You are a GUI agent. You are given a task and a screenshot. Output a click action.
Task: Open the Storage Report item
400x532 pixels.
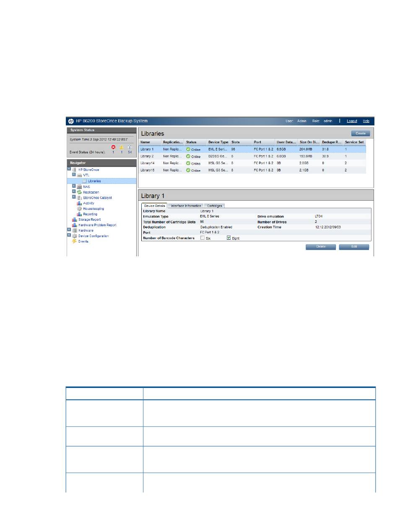[x=89, y=220]
